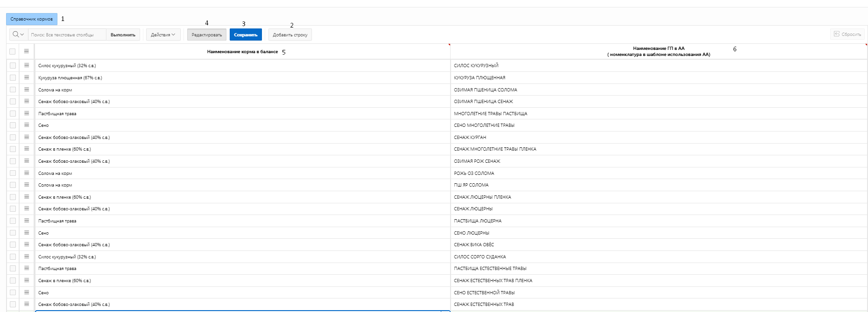Click the search text field in toolbar
This screenshot has width=868, height=312.
tap(67, 35)
